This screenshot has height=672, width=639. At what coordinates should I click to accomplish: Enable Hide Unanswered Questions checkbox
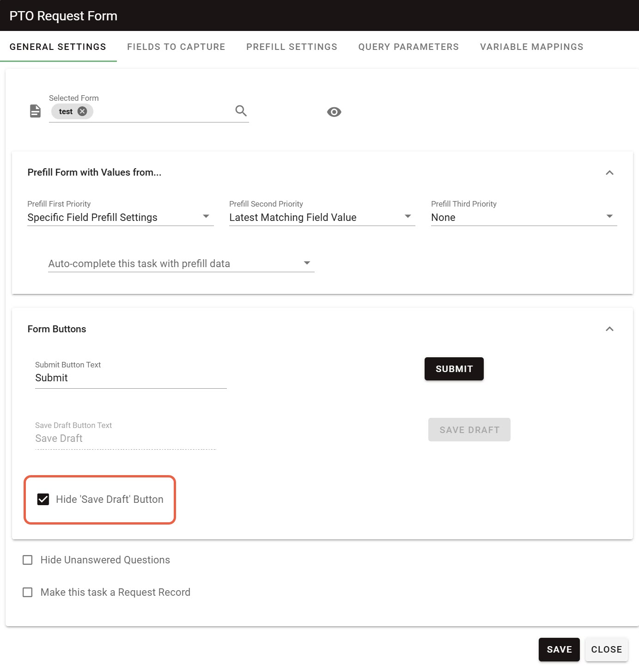pos(28,560)
